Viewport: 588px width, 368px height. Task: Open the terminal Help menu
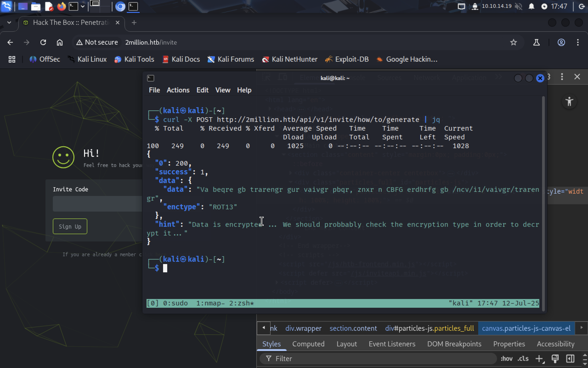(244, 90)
